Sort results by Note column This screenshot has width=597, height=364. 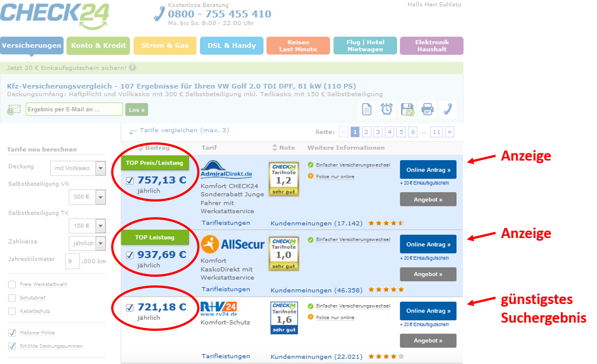click(283, 148)
